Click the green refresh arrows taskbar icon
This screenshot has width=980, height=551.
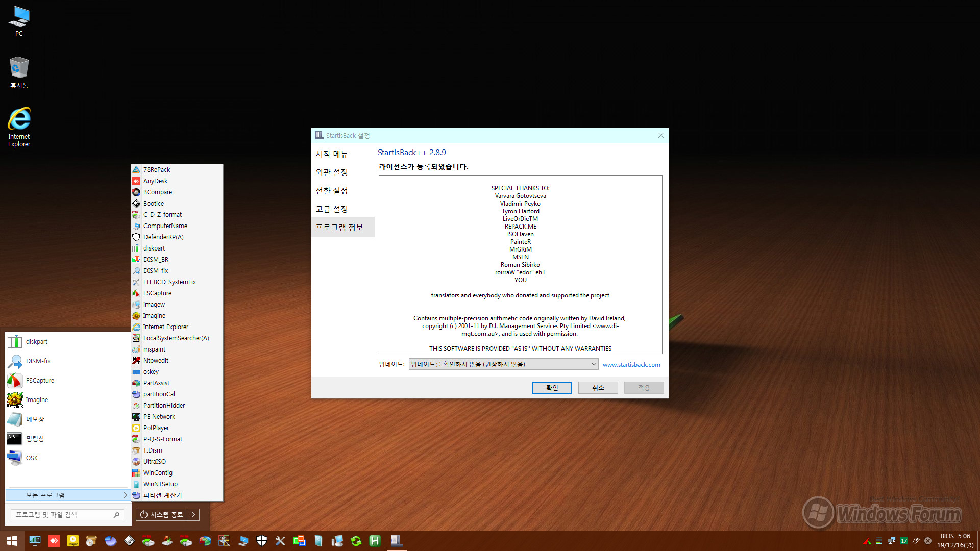click(356, 541)
